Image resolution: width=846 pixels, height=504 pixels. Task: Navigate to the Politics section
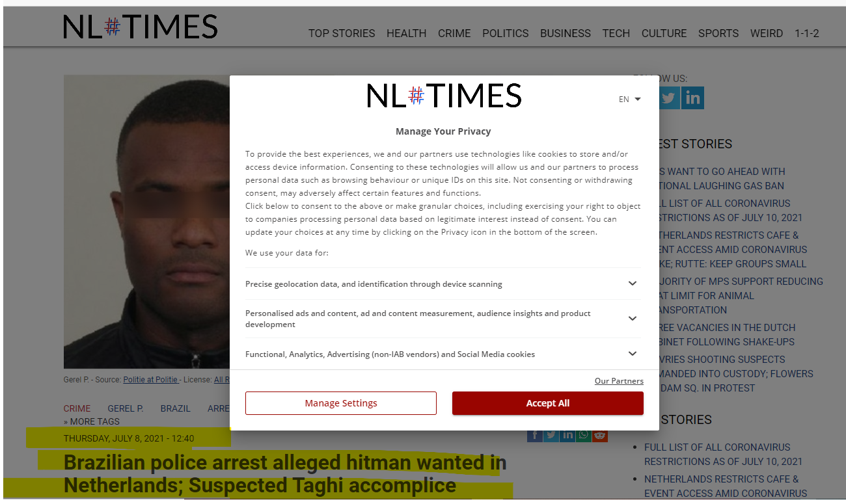point(506,33)
